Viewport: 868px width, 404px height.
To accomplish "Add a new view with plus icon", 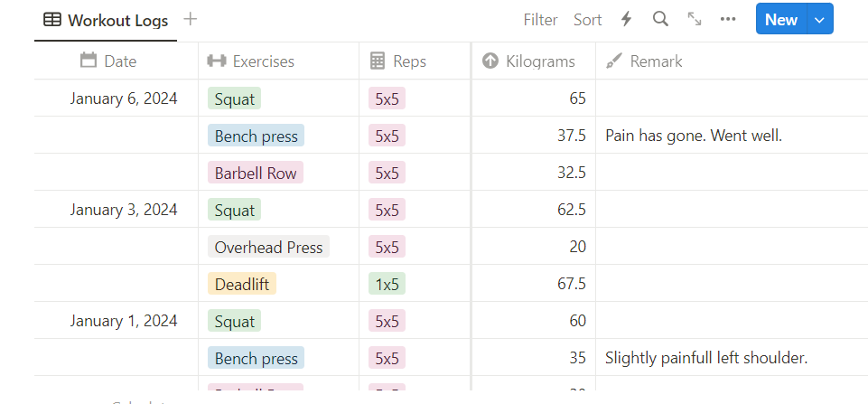I will pyautogui.click(x=190, y=19).
